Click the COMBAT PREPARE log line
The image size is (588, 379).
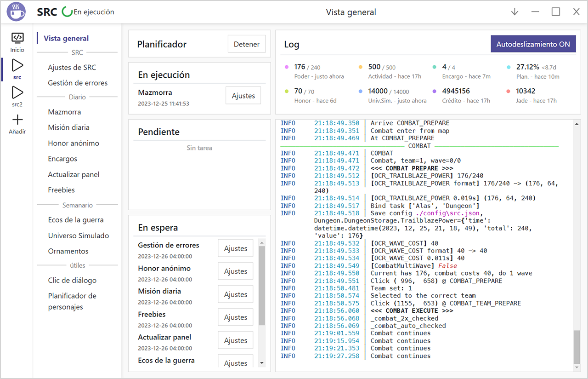click(412, 168)
